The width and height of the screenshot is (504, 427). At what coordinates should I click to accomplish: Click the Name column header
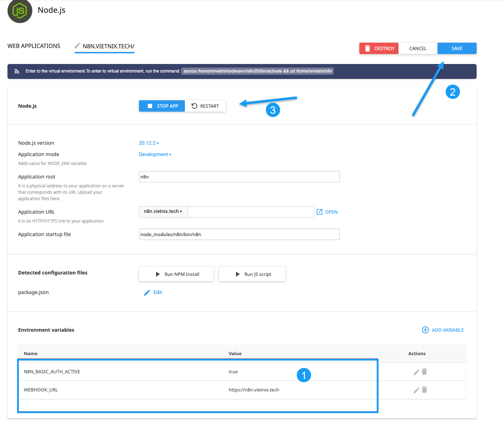click(x=31, y=353)
